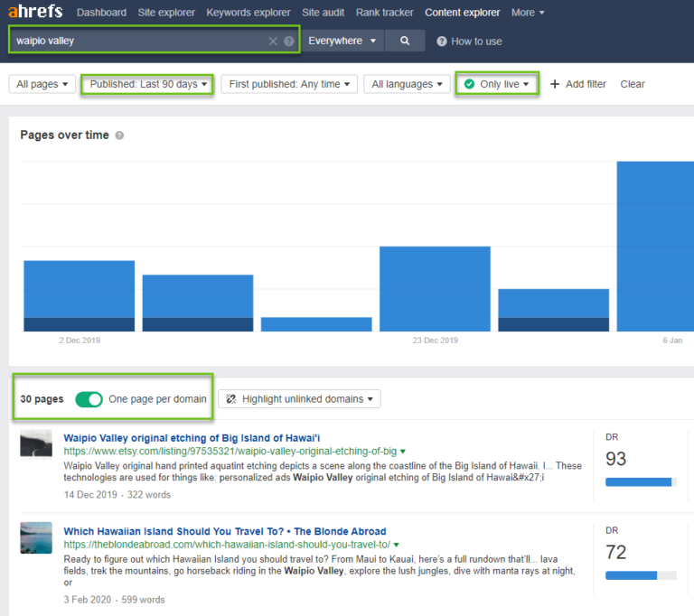The image size is (694, 616).
Task: Click the Ahrefs logo
Action: 36,13
